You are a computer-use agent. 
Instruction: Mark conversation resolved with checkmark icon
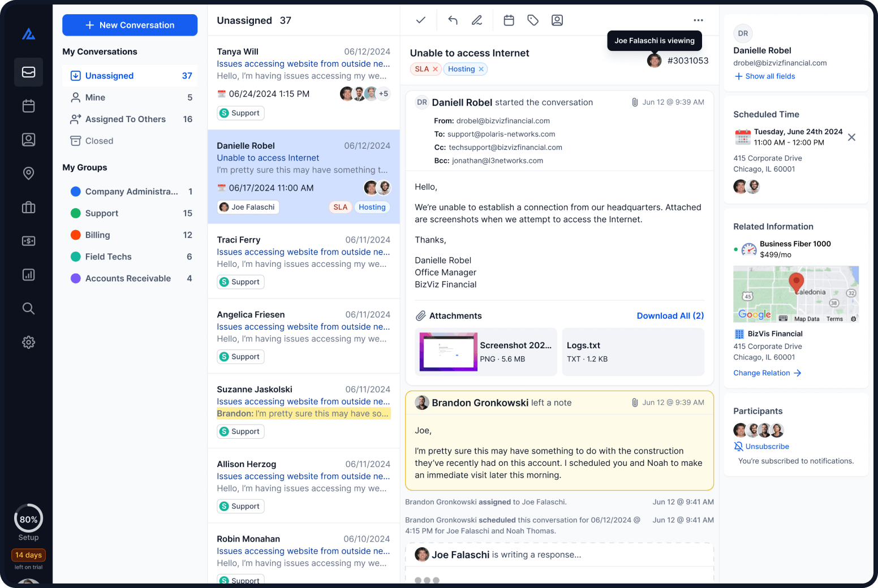coord(420,20)
